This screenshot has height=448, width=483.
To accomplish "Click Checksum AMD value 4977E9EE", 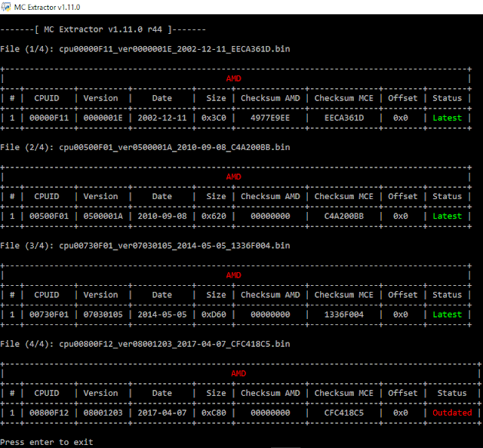I will (270, 118).
